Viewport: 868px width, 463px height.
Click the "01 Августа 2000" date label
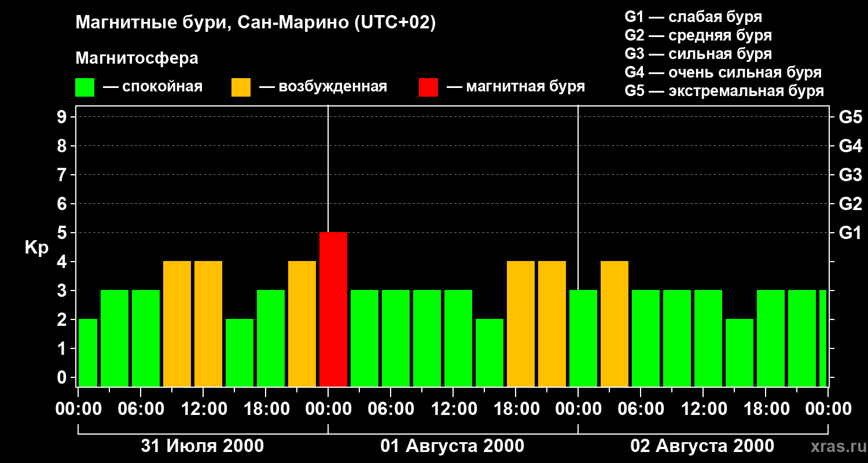click(x=453, y=446)
